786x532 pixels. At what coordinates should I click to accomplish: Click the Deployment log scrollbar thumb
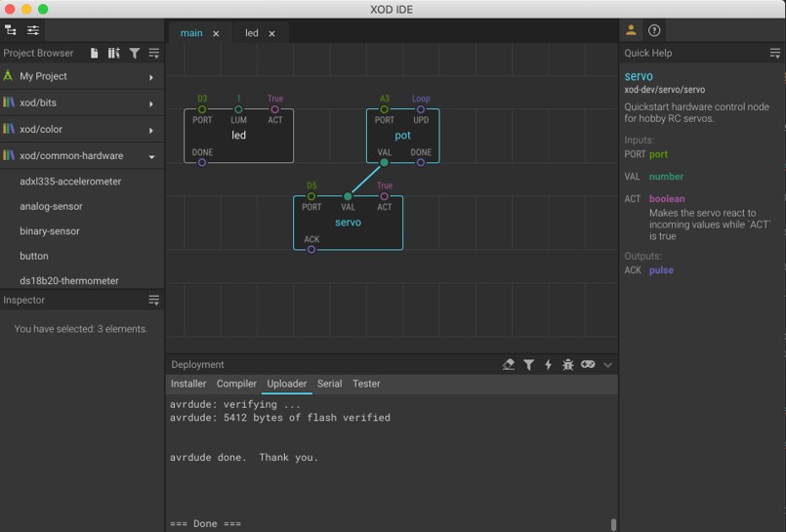[x=613, y=524]
